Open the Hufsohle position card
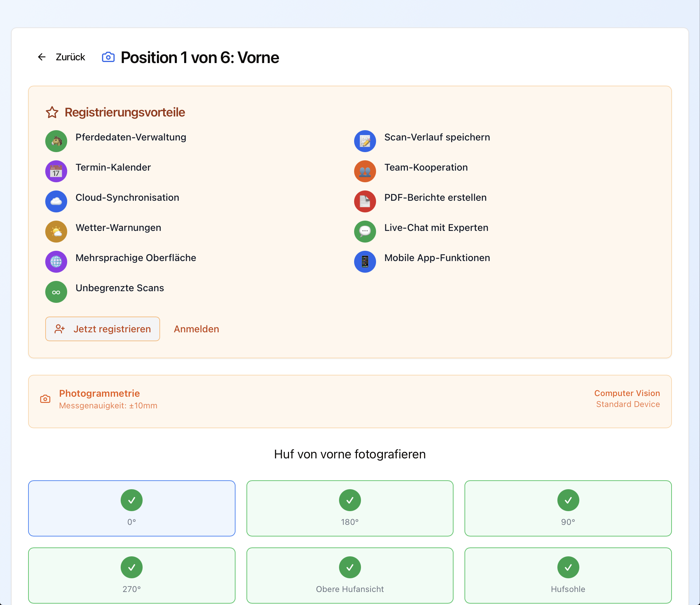700x605 pixels. point(568,576)
